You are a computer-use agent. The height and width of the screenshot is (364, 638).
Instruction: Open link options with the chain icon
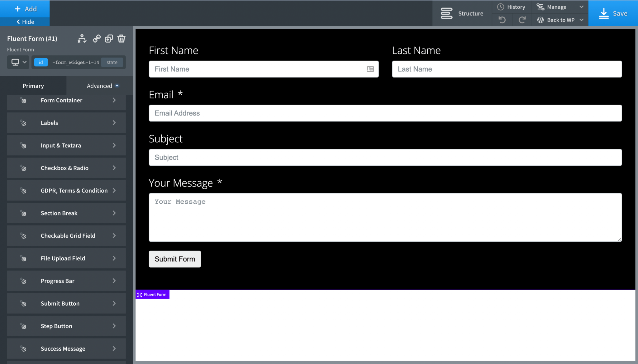96,39
